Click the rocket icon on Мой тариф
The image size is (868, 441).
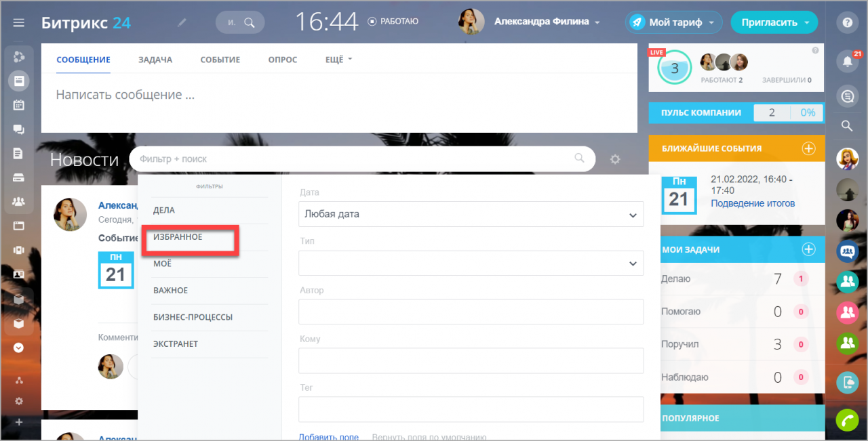pos(636,22)
